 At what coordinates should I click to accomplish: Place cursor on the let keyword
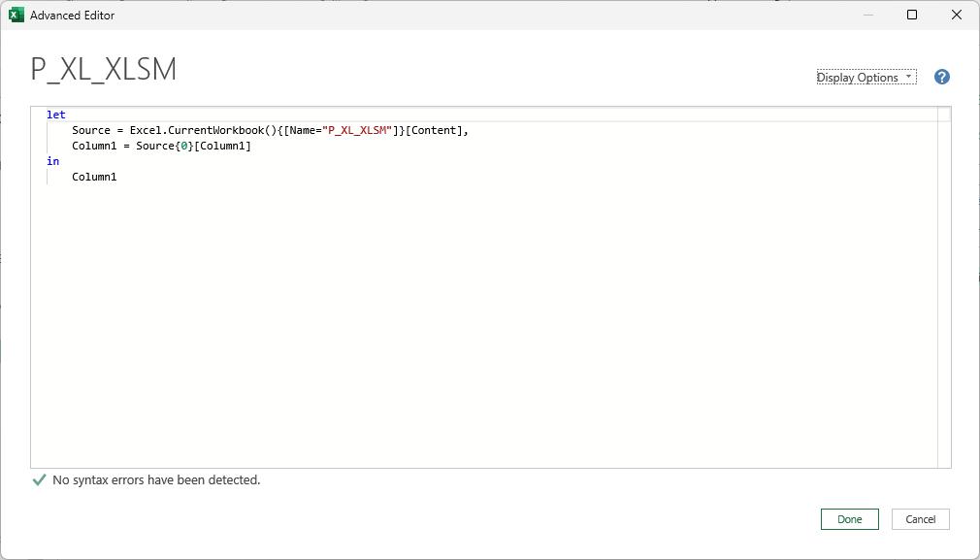55,115
